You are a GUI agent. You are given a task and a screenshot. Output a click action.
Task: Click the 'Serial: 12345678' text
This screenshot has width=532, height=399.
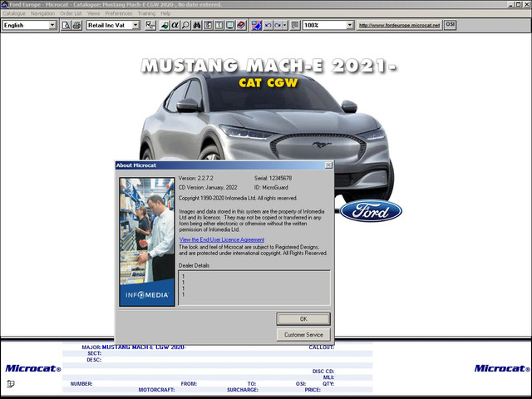[x=273, y=178]
